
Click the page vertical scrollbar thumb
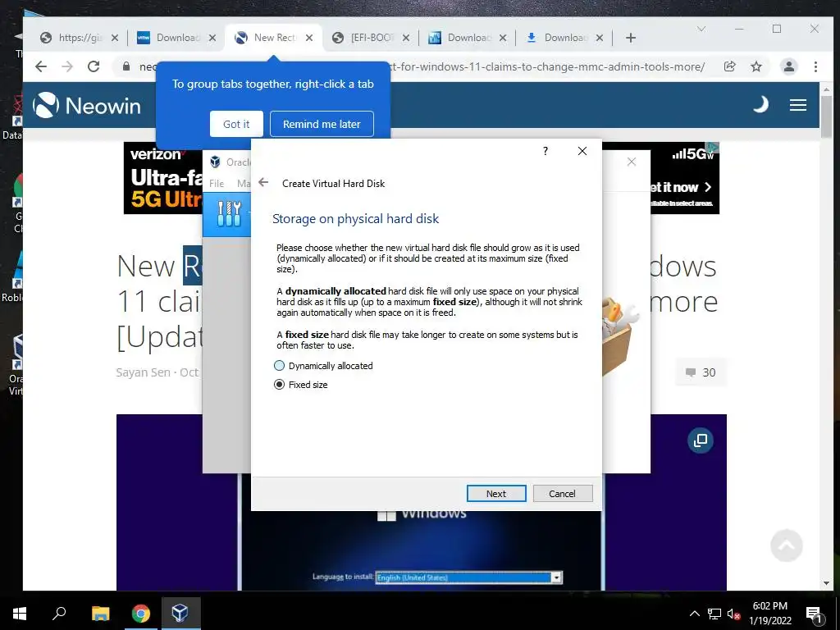click(826, 116)
